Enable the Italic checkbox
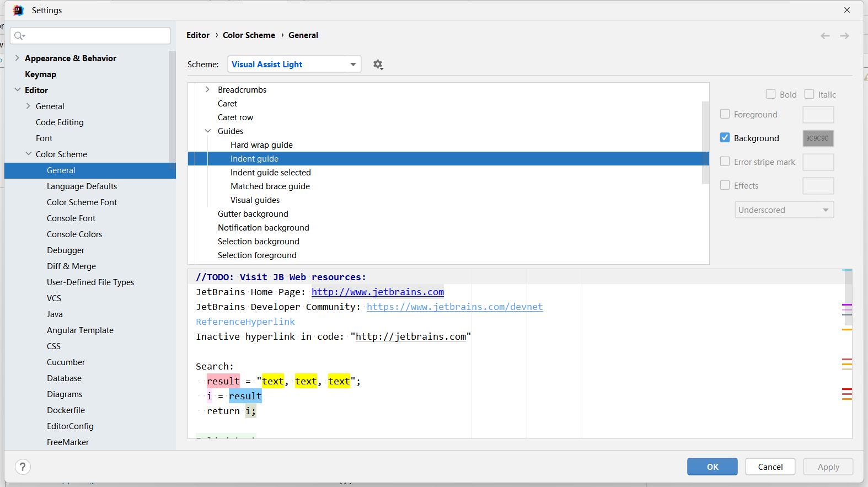Image resolution: width=868 pixels, height=487 pixels. 809,94
